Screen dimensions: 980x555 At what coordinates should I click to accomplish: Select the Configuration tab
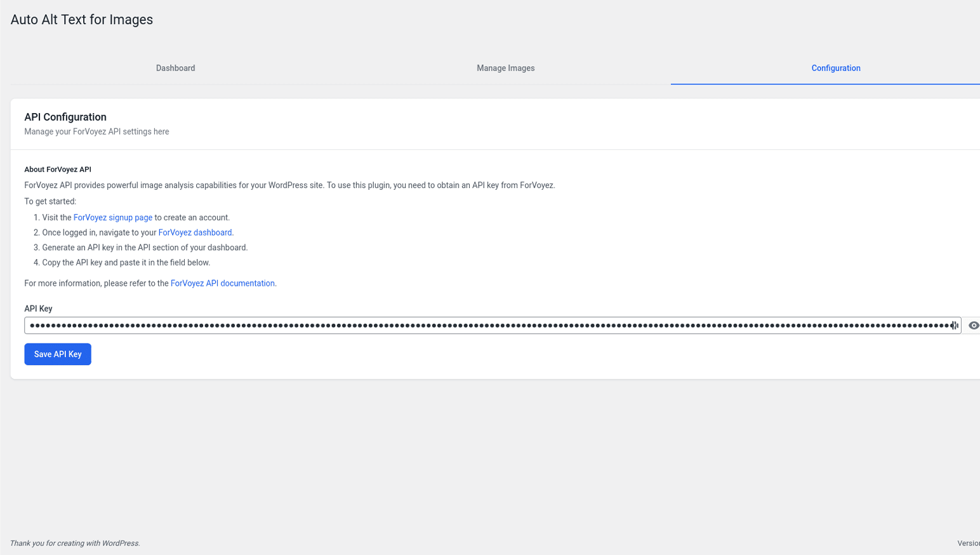click(835, 68)
